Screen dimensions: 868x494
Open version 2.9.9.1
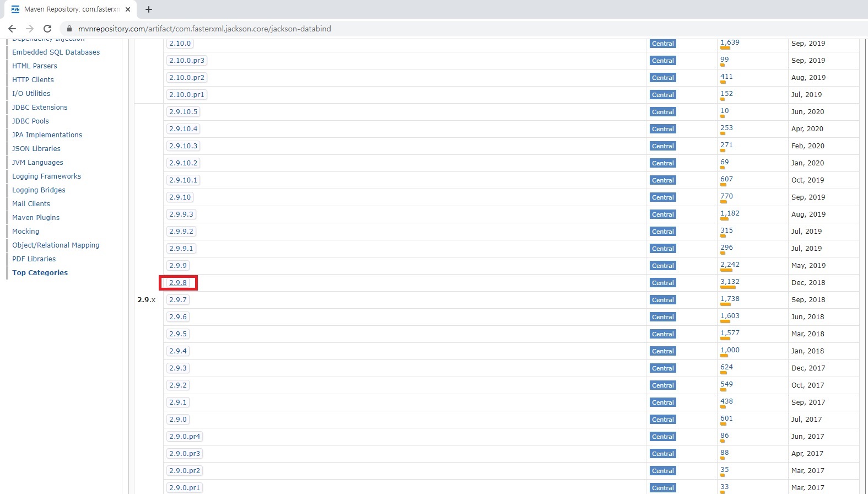tap(181, 249)
